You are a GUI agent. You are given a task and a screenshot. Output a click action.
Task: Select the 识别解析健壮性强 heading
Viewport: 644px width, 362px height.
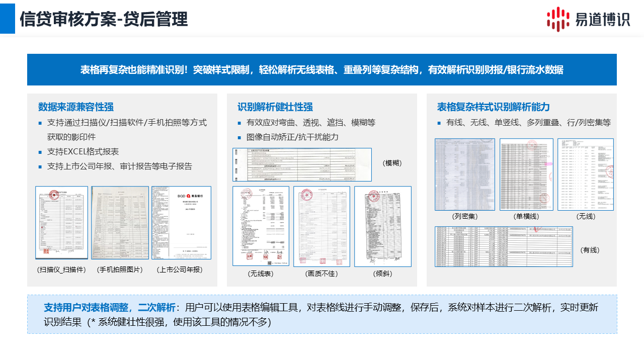tap(275, 107)
